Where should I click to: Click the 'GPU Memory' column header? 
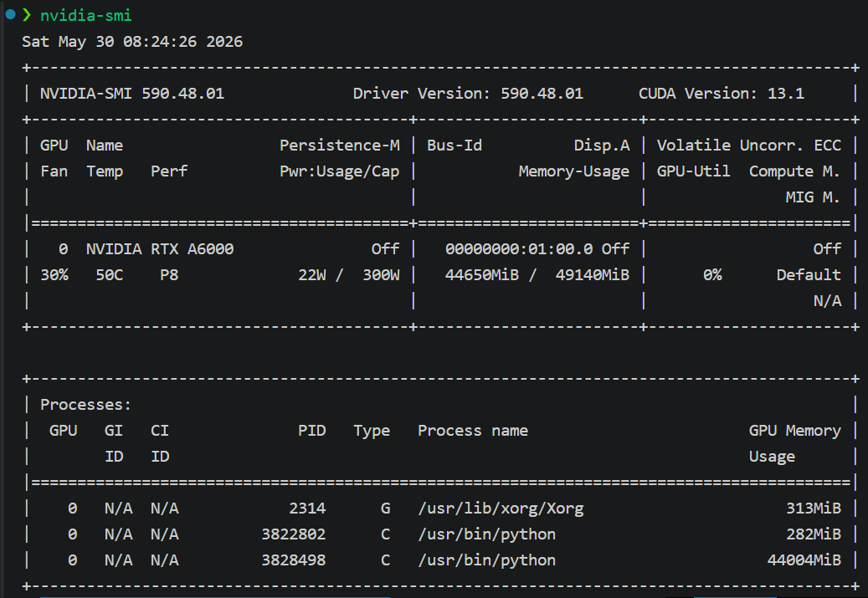point(795,431)
